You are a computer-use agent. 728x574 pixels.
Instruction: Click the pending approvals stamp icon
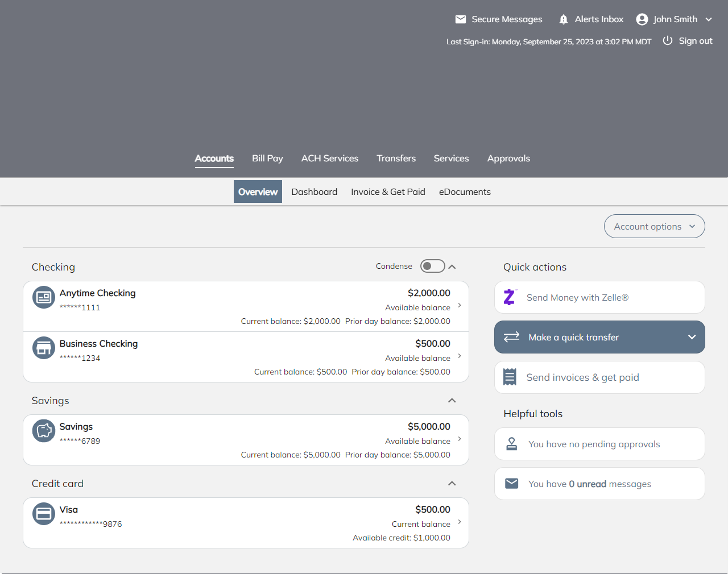point(512,444)
